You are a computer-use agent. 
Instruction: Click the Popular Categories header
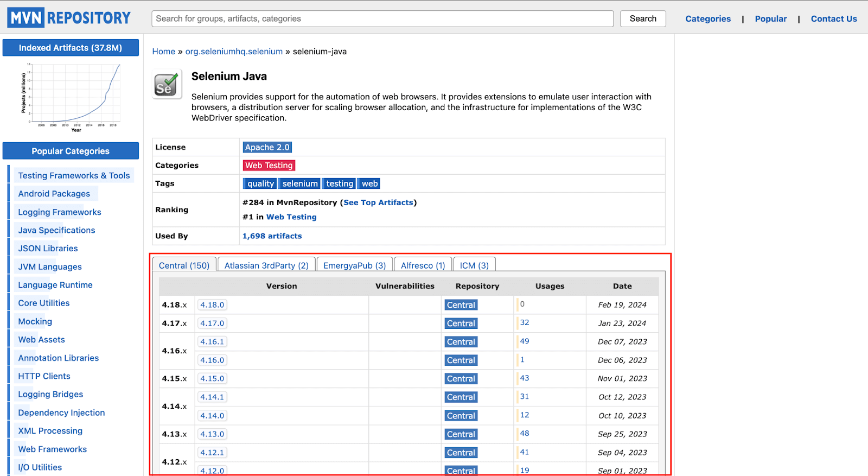71,151
